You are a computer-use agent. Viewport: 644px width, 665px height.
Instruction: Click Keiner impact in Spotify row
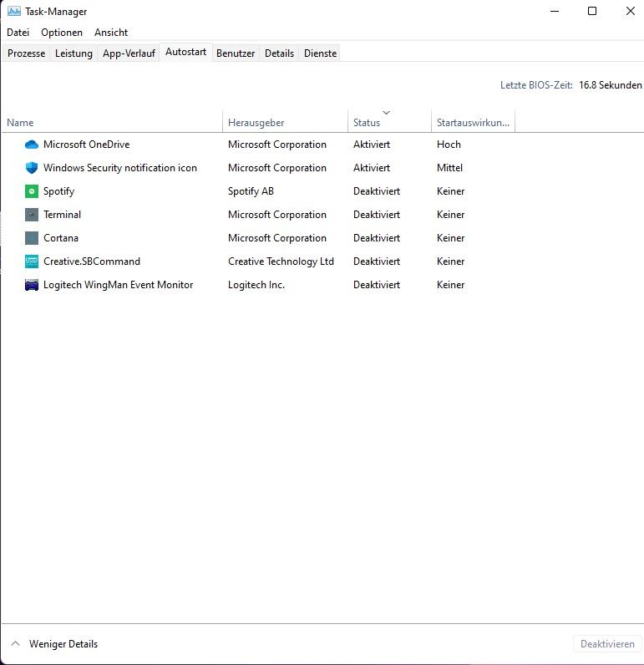[x=450, y=191]
